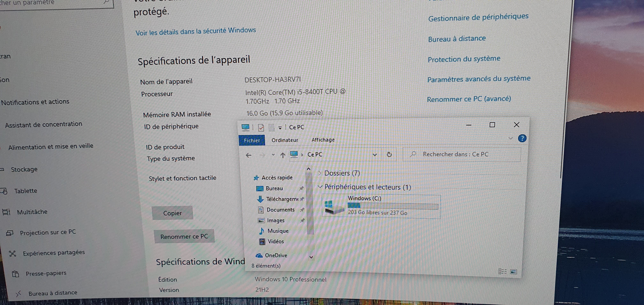Click the Documents page icon
Screen dimensions: 644x305
point(261,210)
